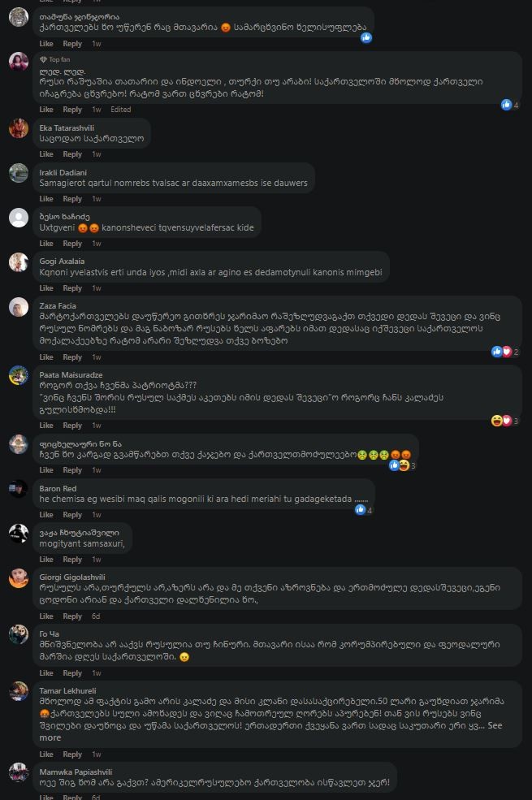Reply to Giorgi Gigolashvili's comment
This screenshot has width=532, height=800.
(x=72, y=616)
